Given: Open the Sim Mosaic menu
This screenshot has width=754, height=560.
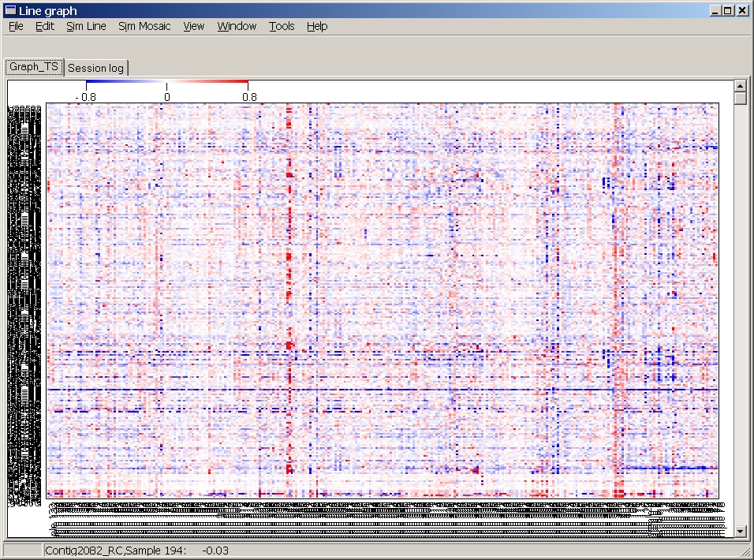Looking at the screenshot, I should tap(144, 26).
